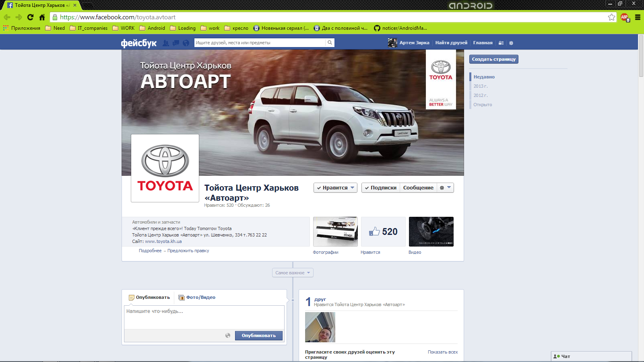Jump to 2013 г. in timeline
This screenshot has height=362, width=644.
pyautogui.click(x=481, y=86)
